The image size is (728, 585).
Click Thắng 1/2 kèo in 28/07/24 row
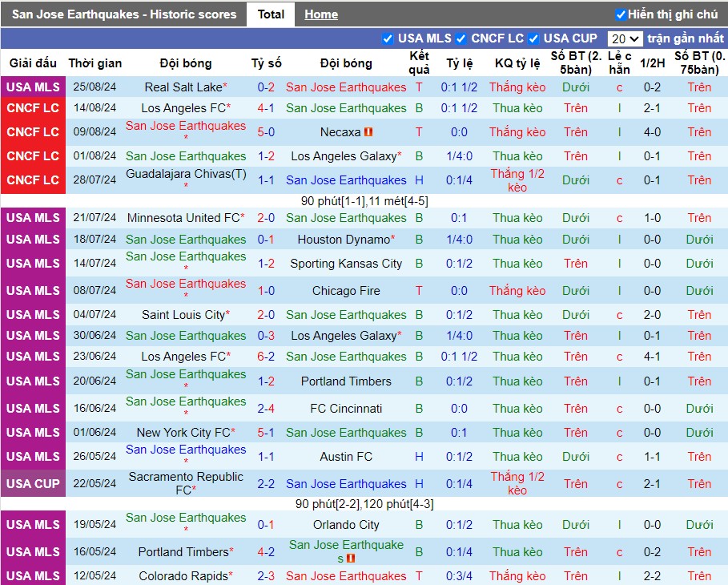pos(517,180)
